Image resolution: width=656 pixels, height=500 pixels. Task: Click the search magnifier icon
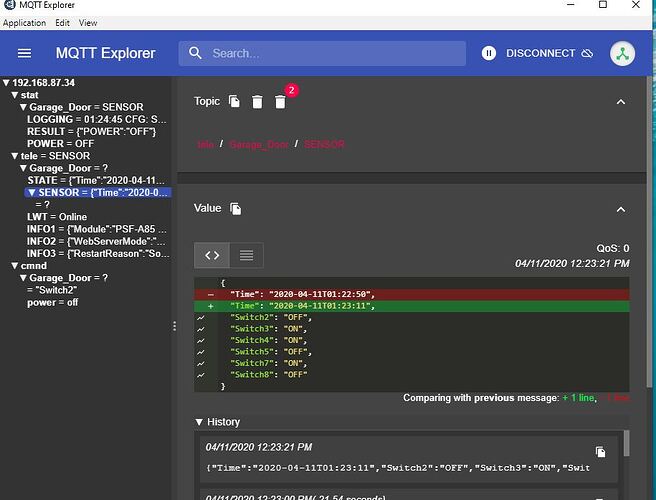195,53
